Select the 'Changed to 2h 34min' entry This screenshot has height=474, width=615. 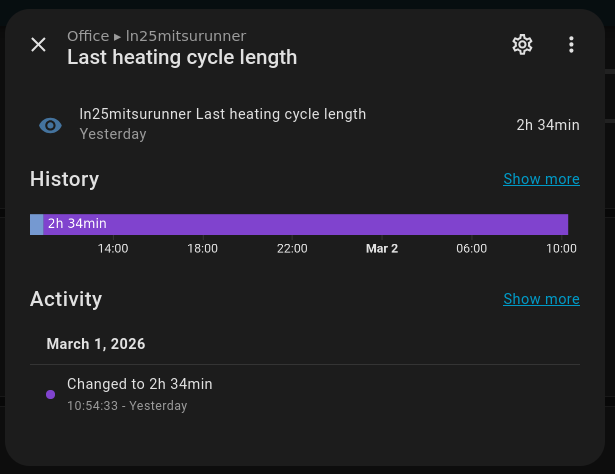(140, 384)
